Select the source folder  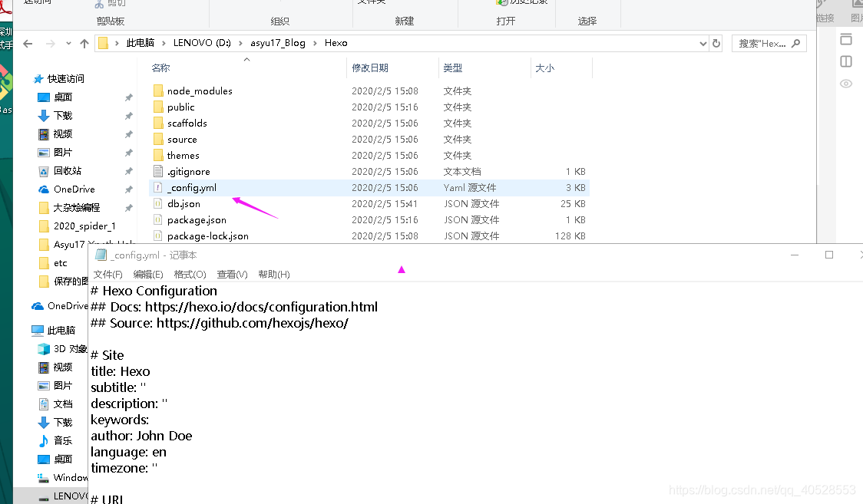[x=182, y=140]
